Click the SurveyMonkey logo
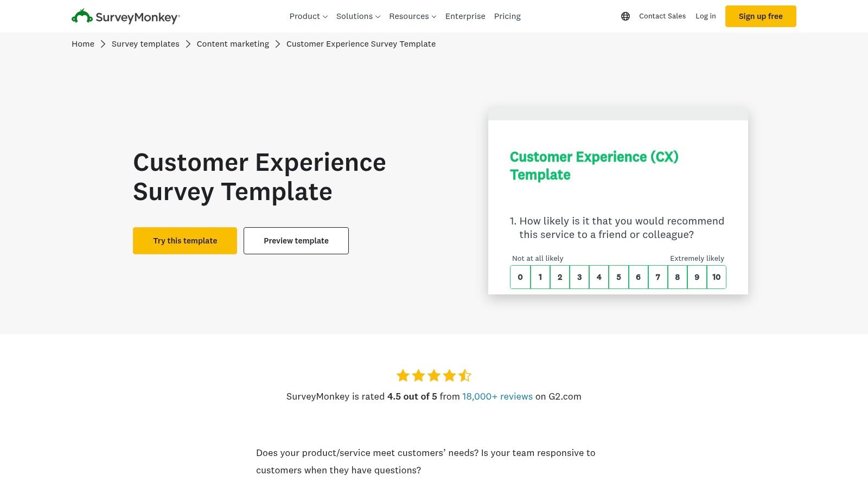Screen dimensions: 868x488 pos(125,16)
